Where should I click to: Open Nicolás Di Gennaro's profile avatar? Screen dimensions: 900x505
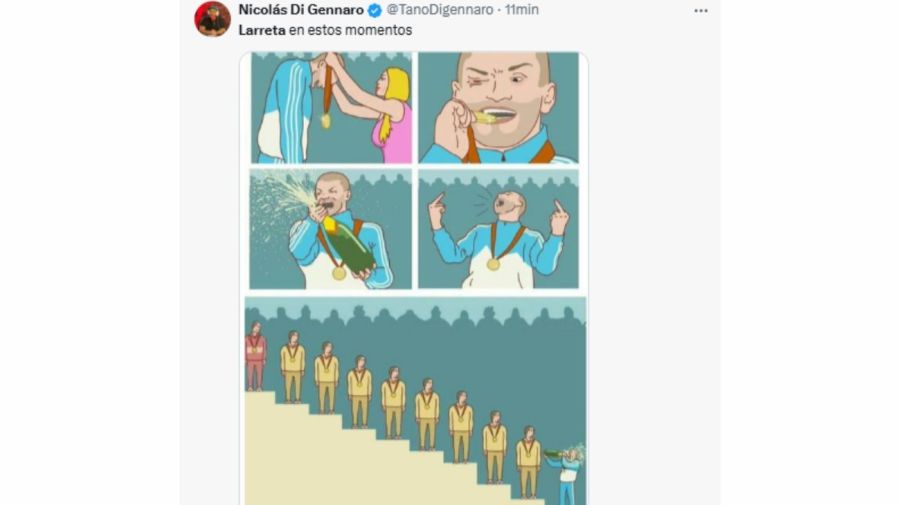212,18
